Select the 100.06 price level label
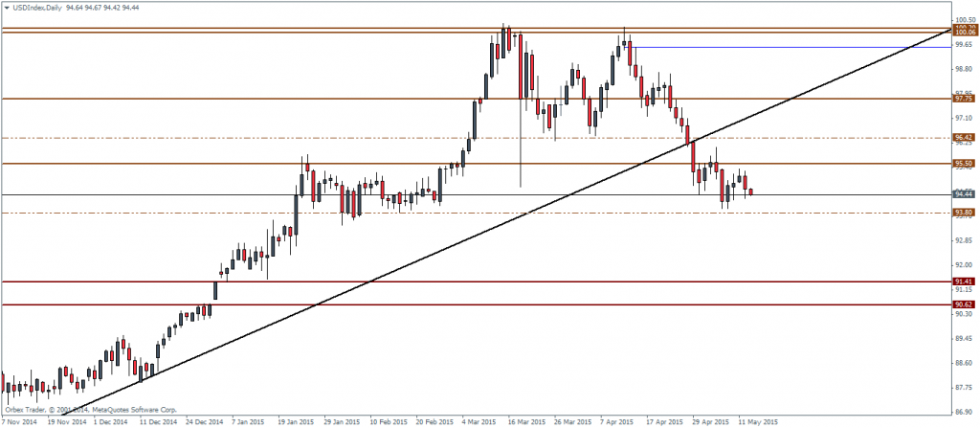The image size is (980, 428). [x=965, y=32]
